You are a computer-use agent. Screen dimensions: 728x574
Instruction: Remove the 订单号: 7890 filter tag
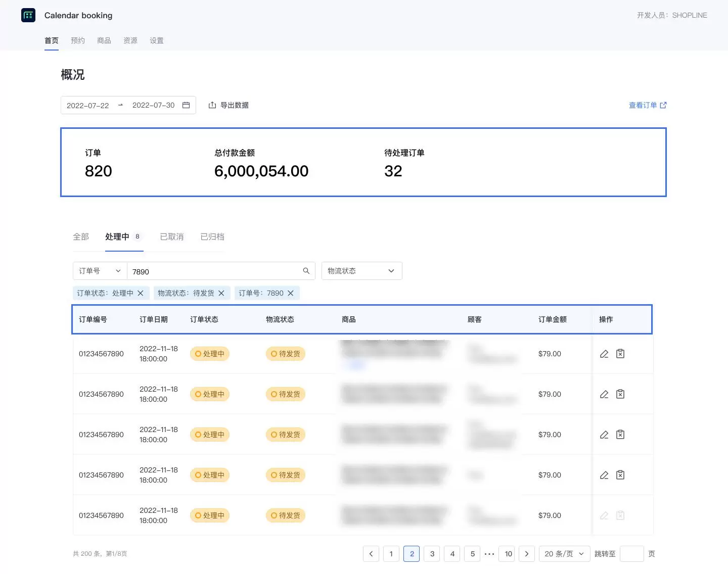tap(291, 293)
